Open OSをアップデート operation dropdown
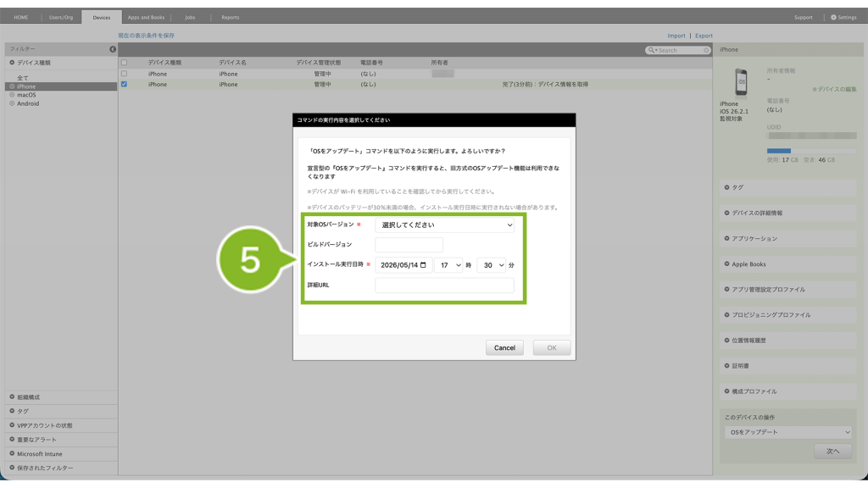 tap(788, 432)
